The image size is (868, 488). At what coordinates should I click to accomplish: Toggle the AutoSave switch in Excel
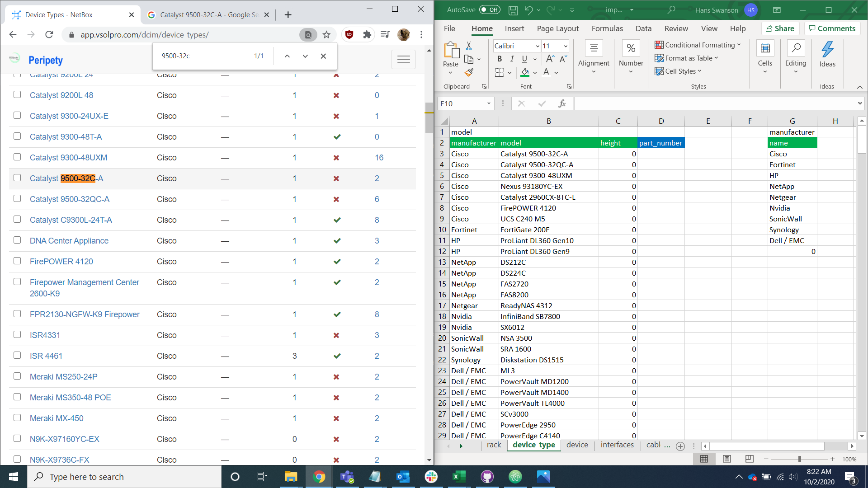(x=490, y=10)
